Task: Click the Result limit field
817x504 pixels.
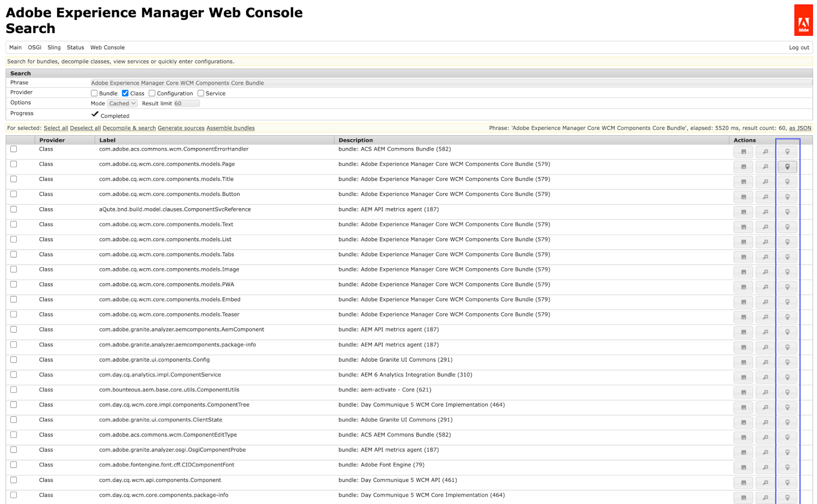Action: 186,104
